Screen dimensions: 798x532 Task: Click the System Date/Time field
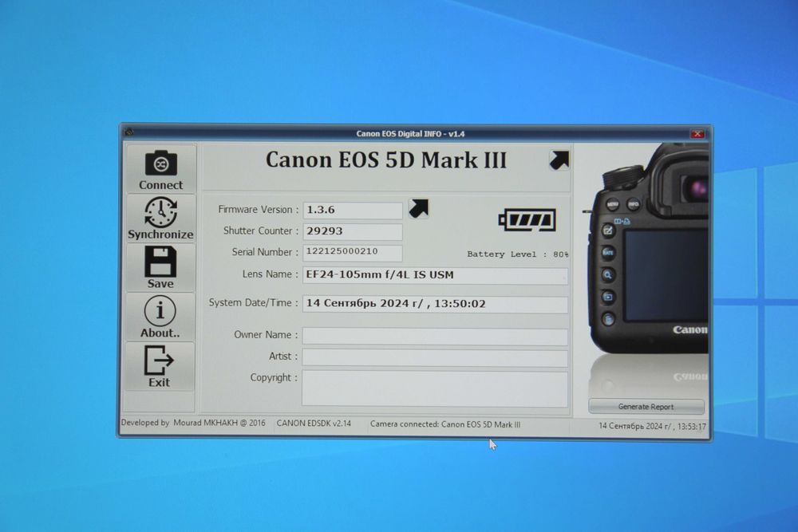pyautogui.click(x=435, y=304)
